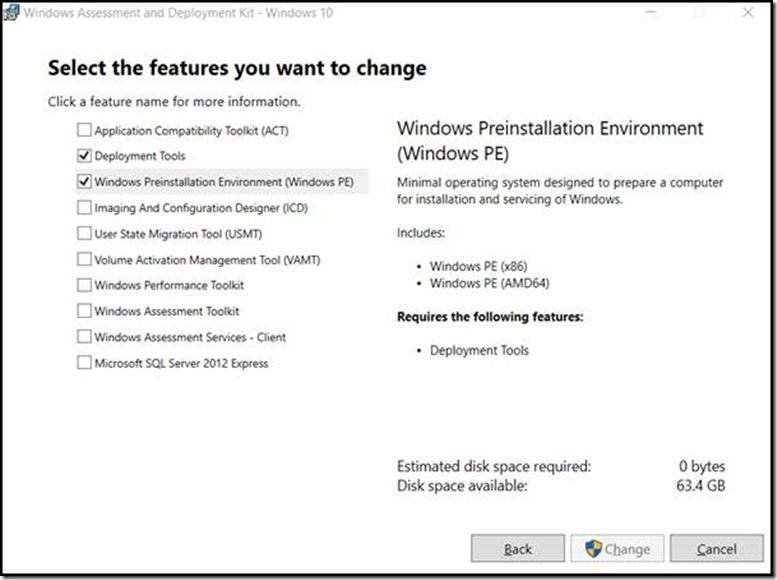This screenshot has height=580, width=777.
Task: Check Windows Assessment Services - Client box
Action: coord(83,338)
